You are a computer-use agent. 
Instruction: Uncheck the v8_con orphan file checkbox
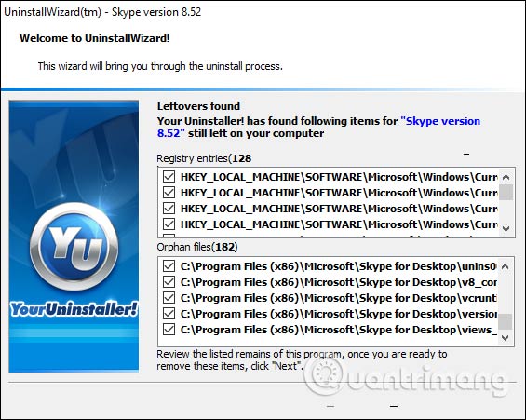(169, 282)
